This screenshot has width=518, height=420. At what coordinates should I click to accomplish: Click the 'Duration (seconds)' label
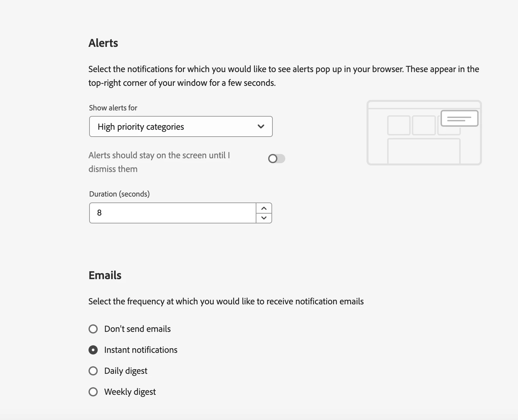pyautogui.click(x=119, y=194)
